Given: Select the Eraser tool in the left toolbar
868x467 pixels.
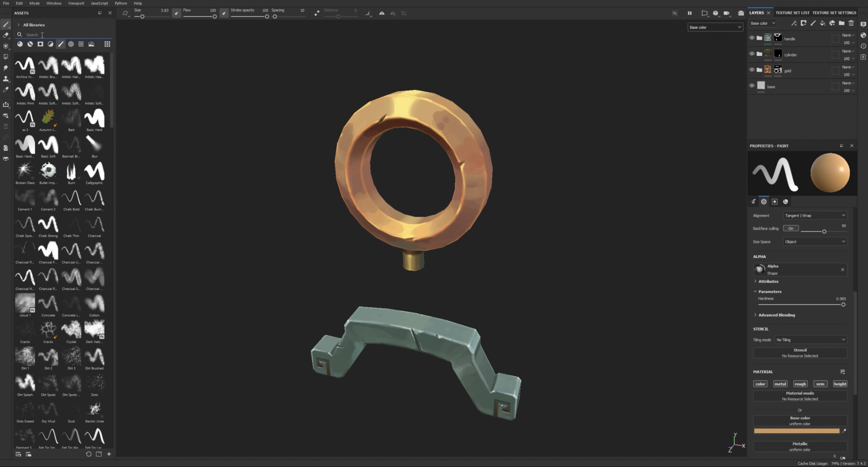Looking at the screenshot, I should pyautogui.click(x=6, y=35).
